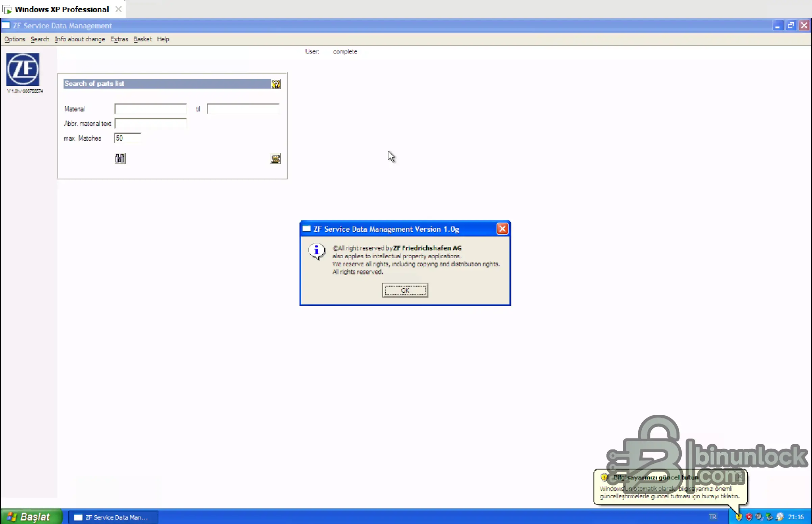Open the Info about change menu
This screenshot has height=524, width=812.
(80, 39)
